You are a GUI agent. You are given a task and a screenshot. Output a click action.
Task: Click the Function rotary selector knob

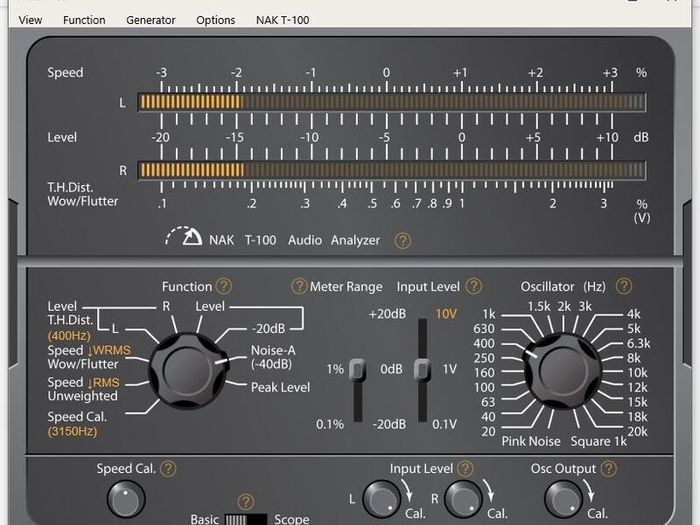pyautogui.click(x=189, y=371)
